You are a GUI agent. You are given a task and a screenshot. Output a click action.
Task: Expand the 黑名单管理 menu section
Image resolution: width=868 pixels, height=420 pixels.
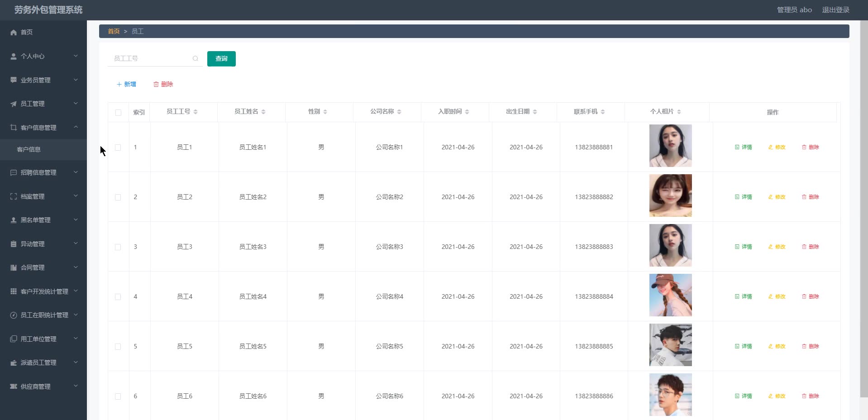pyautogui.click(x=43, y=220)
